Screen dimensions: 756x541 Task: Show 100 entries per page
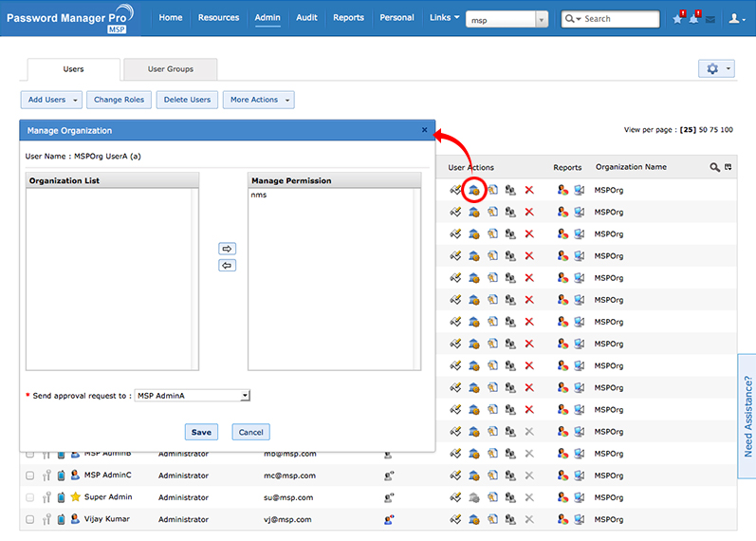(727, 130)
